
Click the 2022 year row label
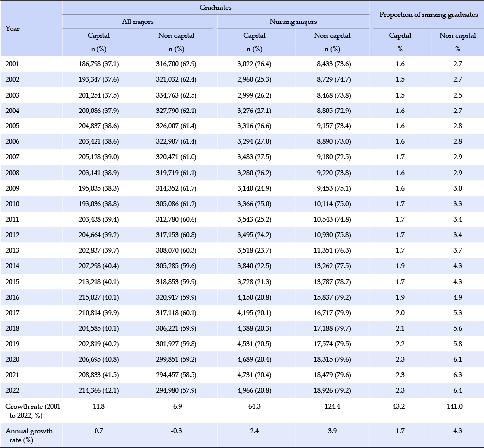click(x=12, y=391)
